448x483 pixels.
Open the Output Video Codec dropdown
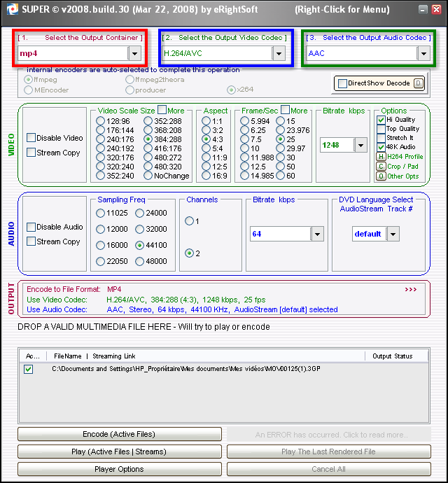279,53
